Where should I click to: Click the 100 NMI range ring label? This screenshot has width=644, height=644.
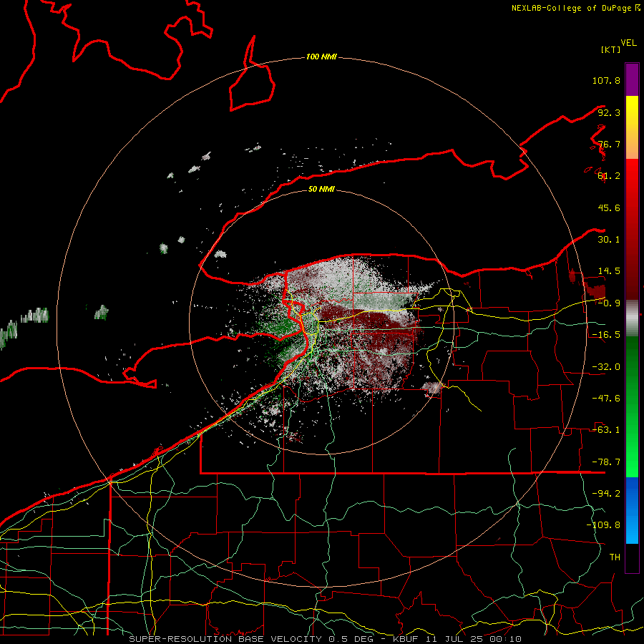coord(321,57)
